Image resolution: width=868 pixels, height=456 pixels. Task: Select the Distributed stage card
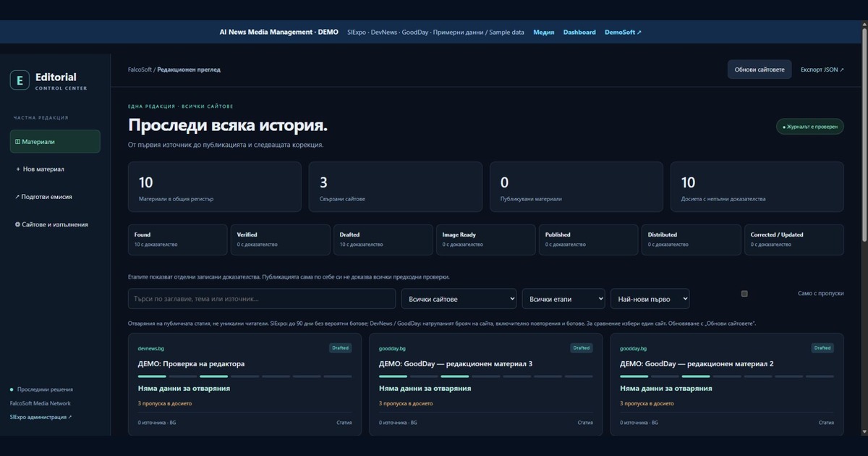pyautogui.click(x=691, y=240)
